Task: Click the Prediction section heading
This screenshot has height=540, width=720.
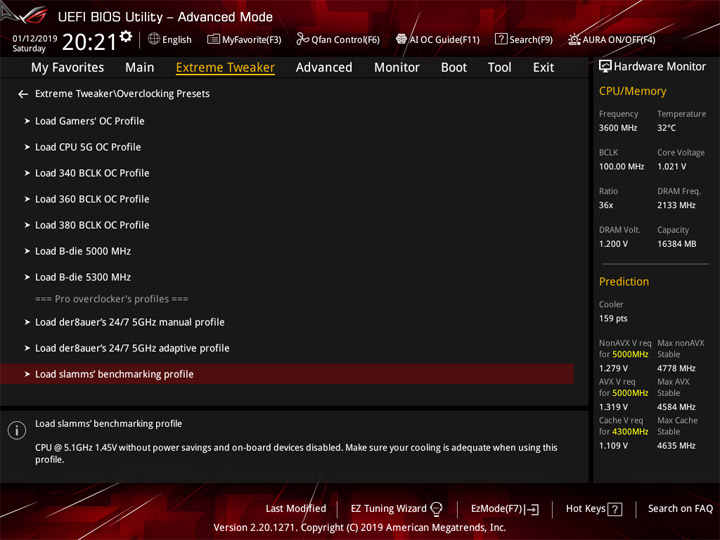Action: [x=624, y=282]
